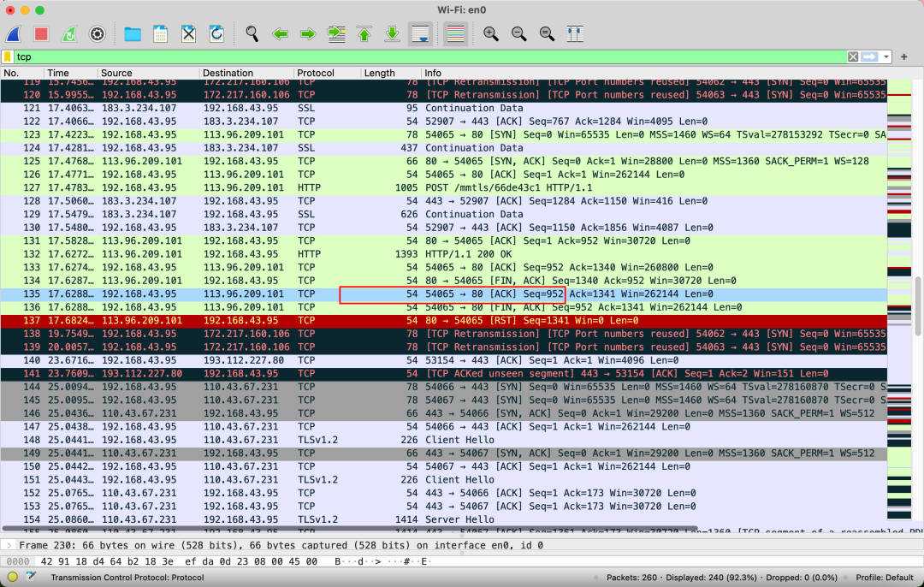The image size is (924, 587).
Task: Sort by the Destination column header
Action: [246, 73]
